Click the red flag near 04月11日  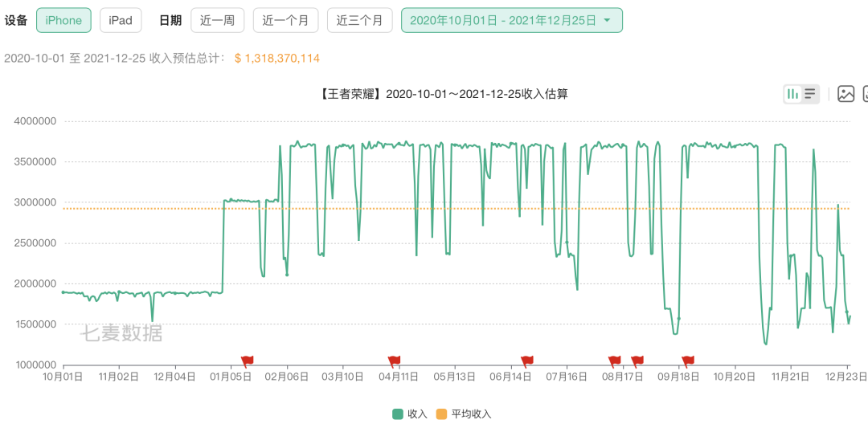tap(394, 361)
